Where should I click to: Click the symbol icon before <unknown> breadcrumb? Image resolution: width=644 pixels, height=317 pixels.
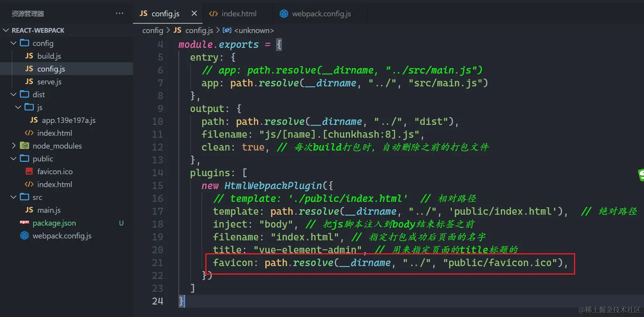(227, 30)
